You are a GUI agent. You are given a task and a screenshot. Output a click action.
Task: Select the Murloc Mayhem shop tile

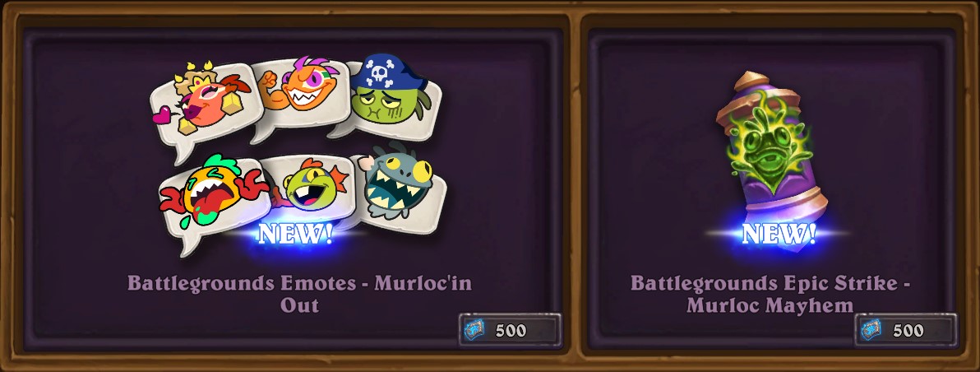(772, 188)
